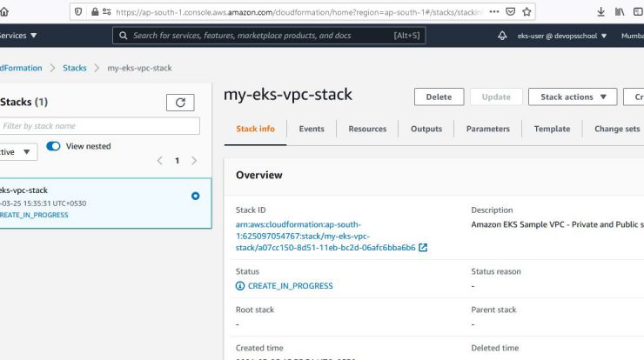This screenshot has width=644, height=360.
Task: Click the Created time label
Action: 259,348
